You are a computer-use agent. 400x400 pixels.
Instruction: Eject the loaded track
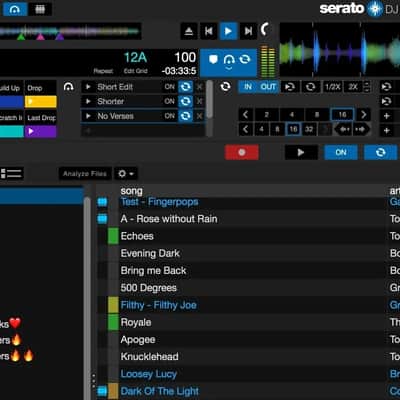189,31
